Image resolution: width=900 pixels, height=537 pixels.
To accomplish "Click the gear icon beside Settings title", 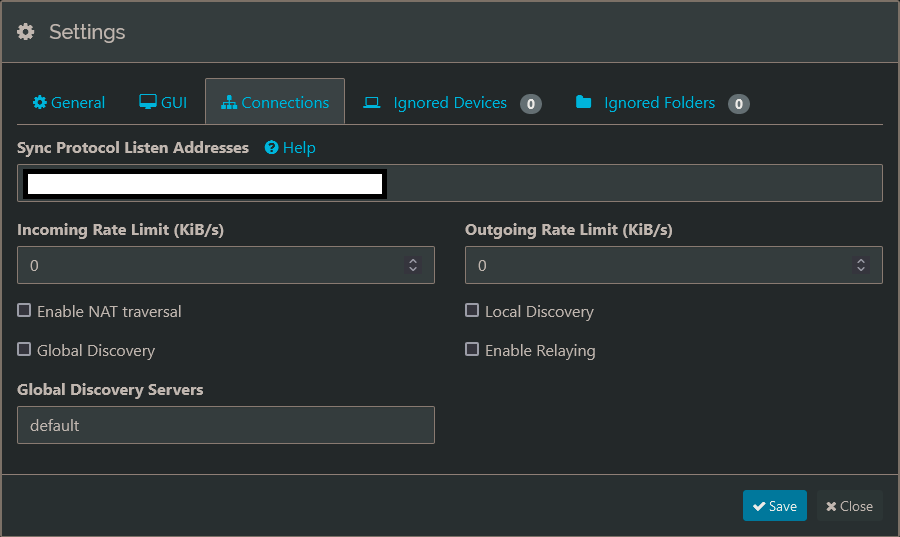I will pos(26,32).
